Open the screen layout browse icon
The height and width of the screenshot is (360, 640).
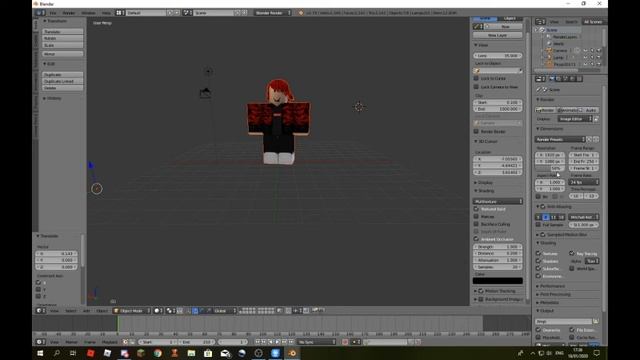(x=120, y=13)
